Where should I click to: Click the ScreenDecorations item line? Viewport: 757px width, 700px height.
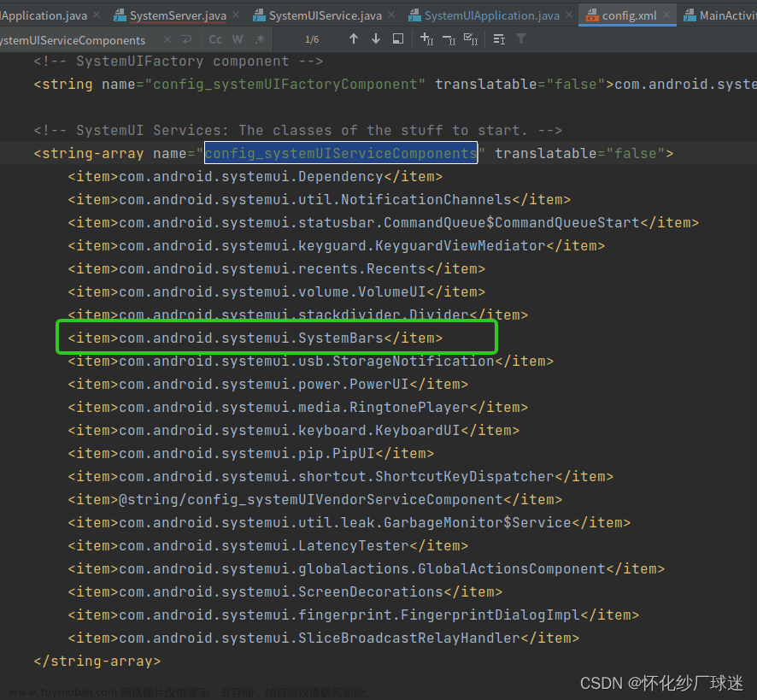(285, 592)
